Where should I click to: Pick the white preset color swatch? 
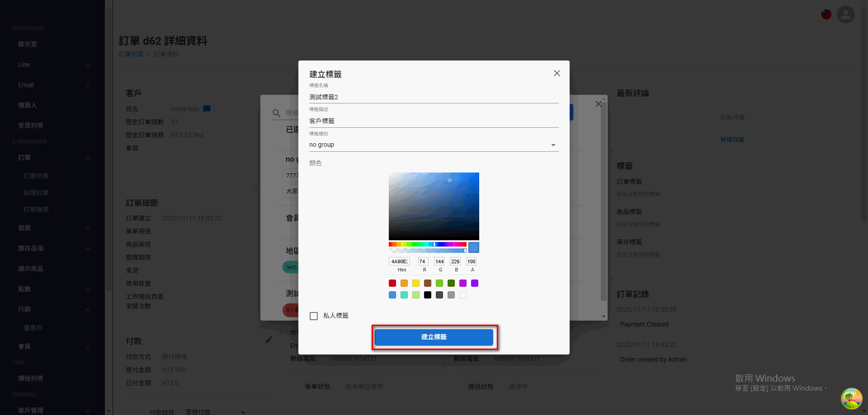(463, 295)
